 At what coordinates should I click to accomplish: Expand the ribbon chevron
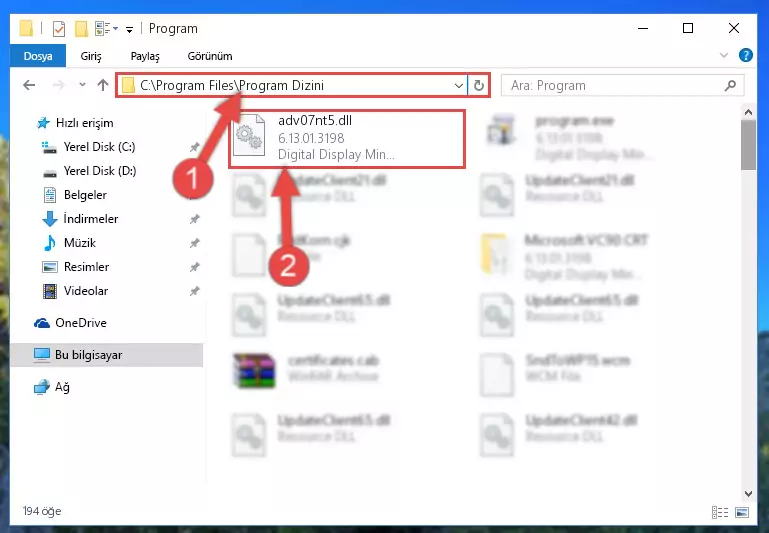[x=724, y=55]
